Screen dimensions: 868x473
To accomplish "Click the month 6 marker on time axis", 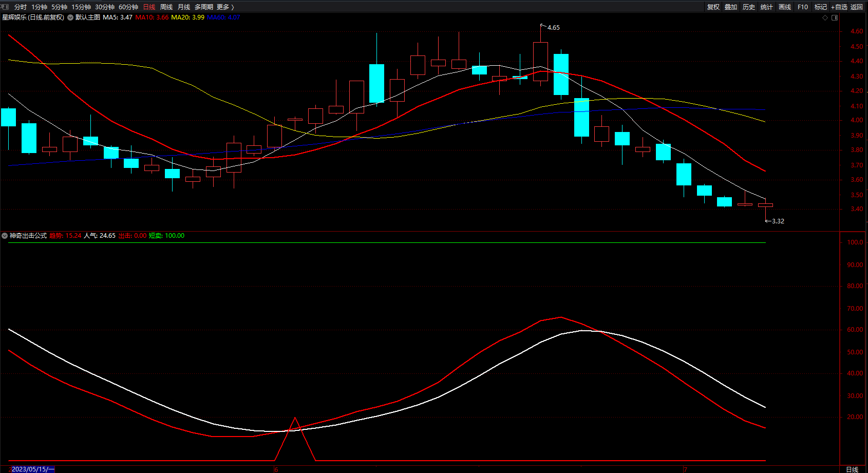I will pos(276,469).
